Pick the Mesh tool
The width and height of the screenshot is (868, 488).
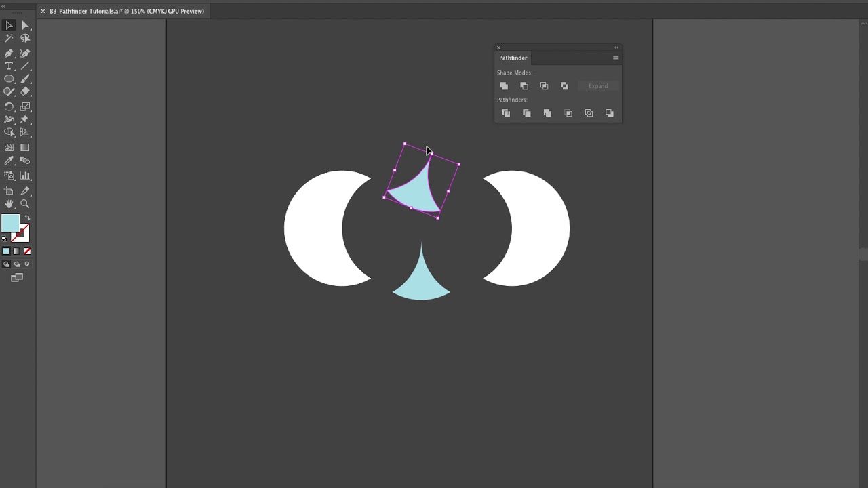pyautogui.click(x=9, y=147)
